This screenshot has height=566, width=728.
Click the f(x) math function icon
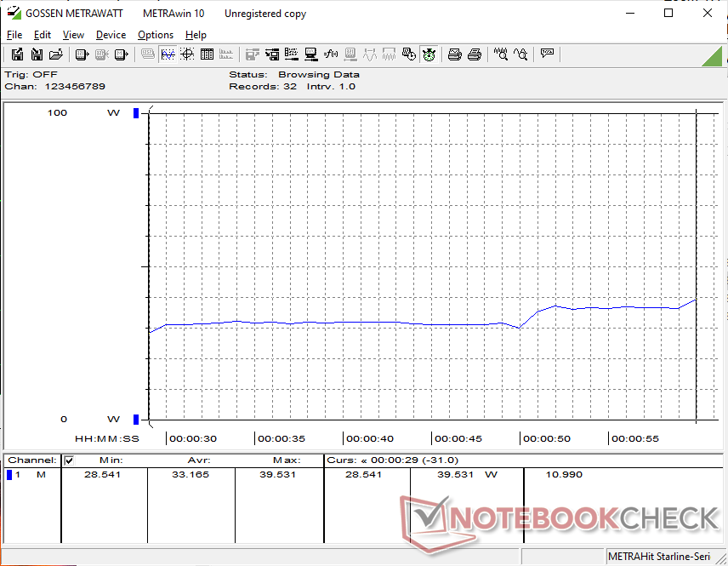(332, 54)
